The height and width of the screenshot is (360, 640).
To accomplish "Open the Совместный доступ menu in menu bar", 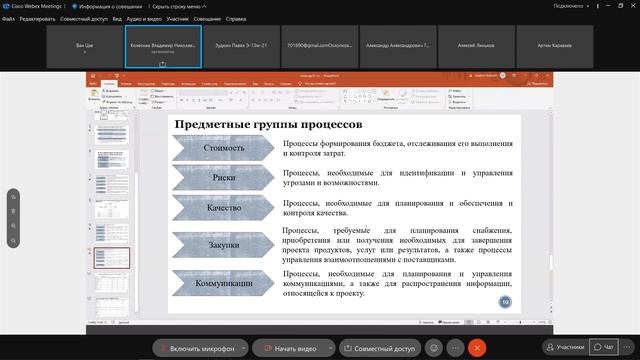I will (84, 19).
